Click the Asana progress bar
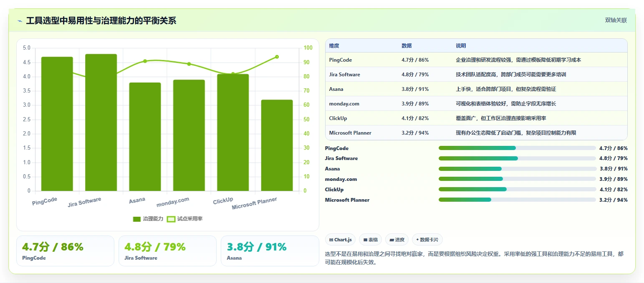This screenshot has width=644, height=283. [x=517, y=169]
